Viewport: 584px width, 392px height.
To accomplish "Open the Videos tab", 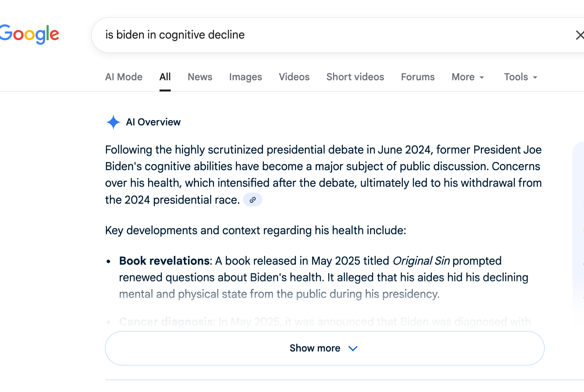I will [294, 77].
